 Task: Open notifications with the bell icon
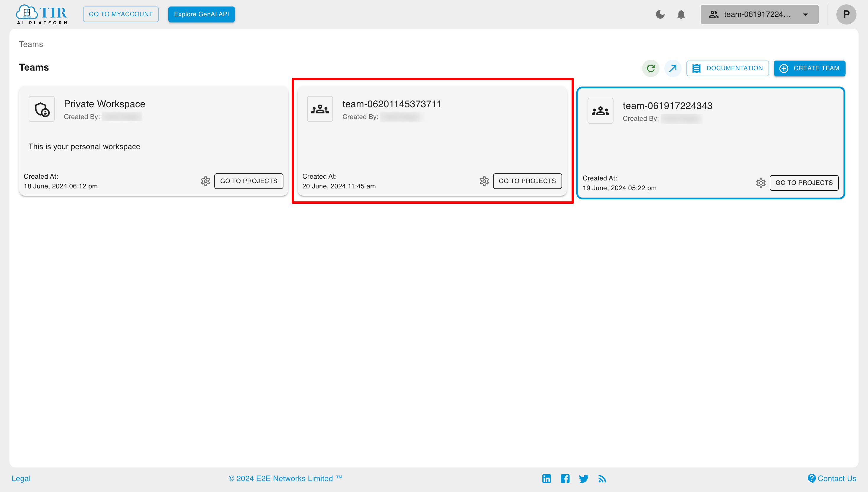tap(681, 14)
